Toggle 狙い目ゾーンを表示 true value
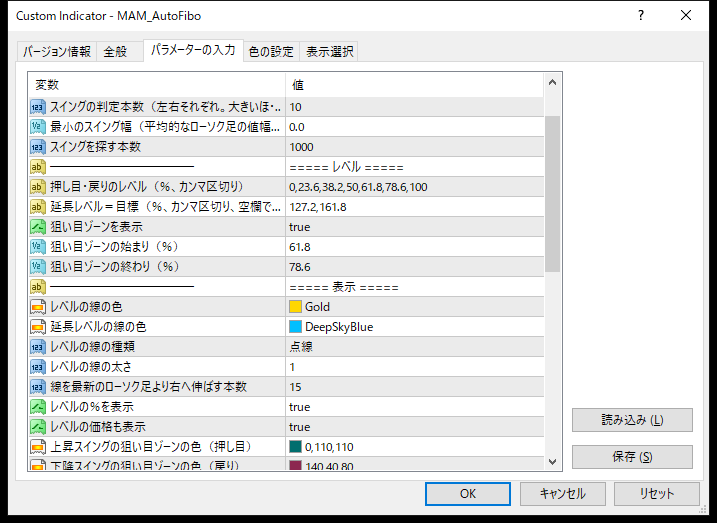Viewport: 717px width, 523px height. (300, 227)
